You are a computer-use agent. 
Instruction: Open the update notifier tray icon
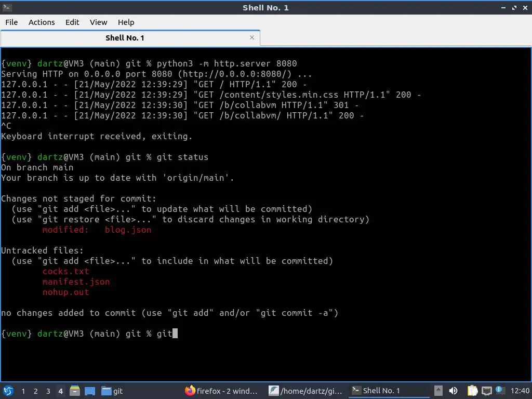click(499, 390)
